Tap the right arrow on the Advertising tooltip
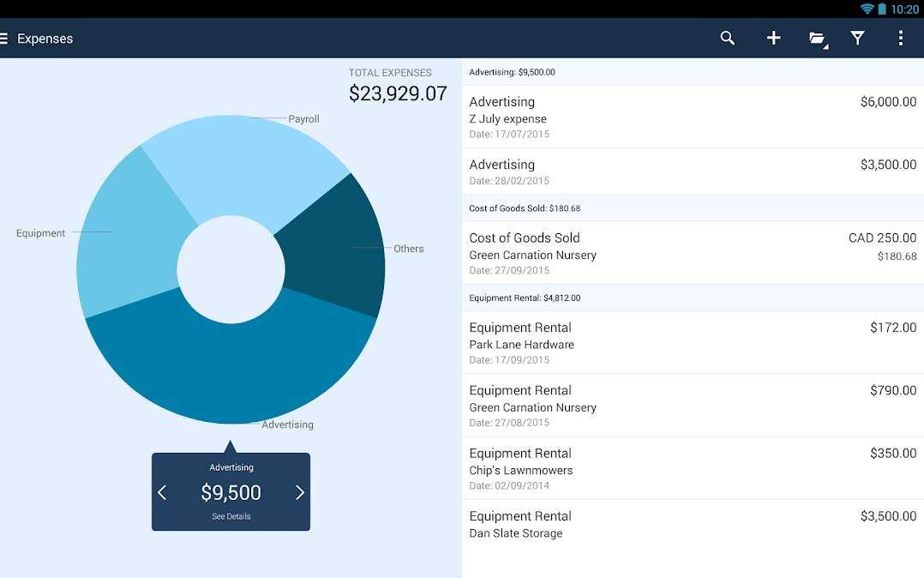Screen dimensions: 924x578 [299, 491]
